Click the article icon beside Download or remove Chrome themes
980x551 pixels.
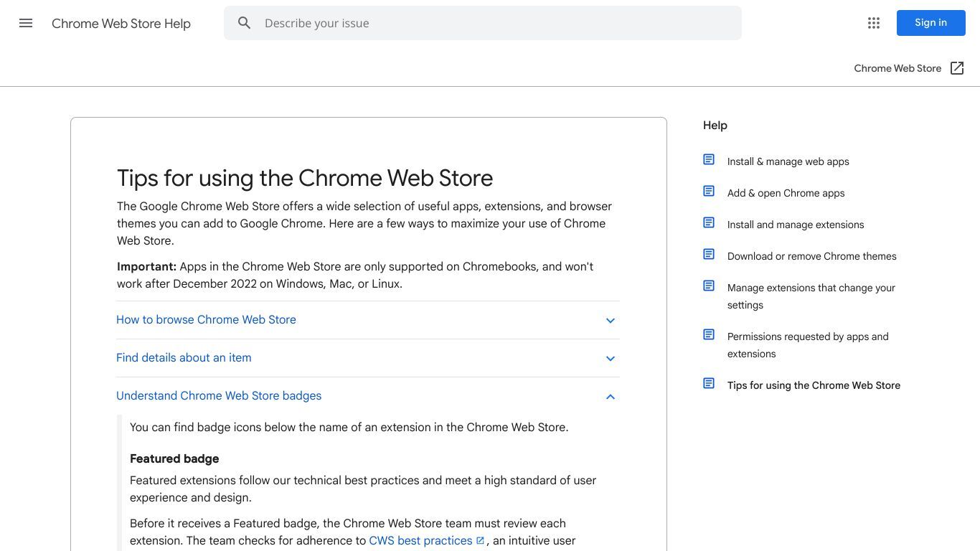tap(709, 254)
